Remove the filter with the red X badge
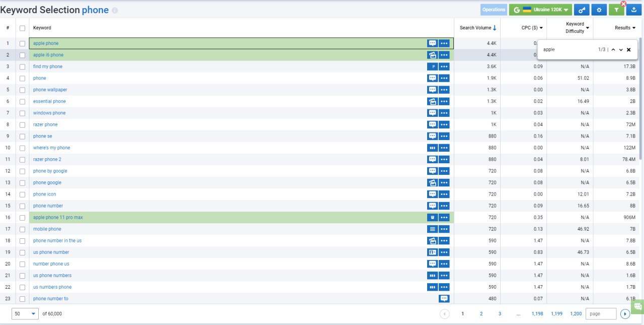Viewport: 644px width, 325px height. pos(623,4)
